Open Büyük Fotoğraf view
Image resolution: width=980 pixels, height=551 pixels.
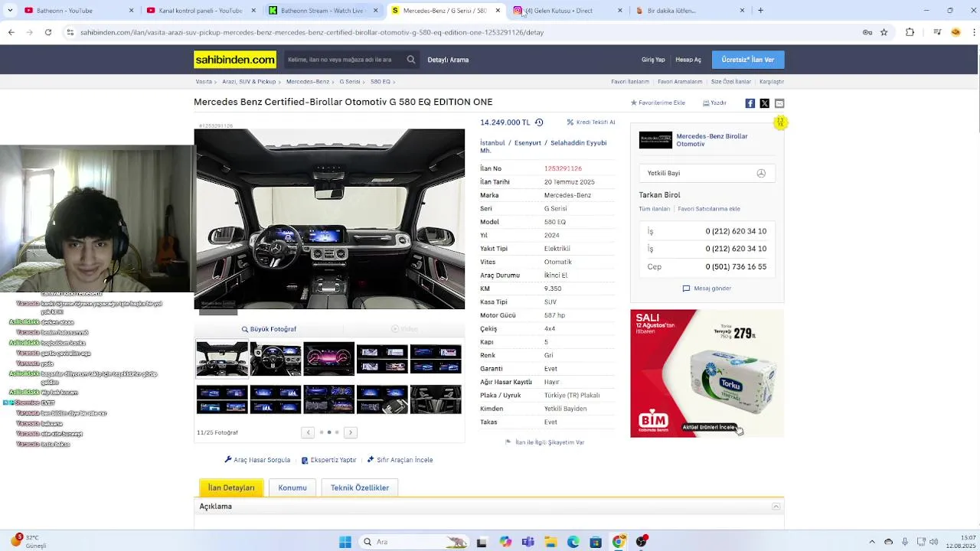click(x=269, y=329)
